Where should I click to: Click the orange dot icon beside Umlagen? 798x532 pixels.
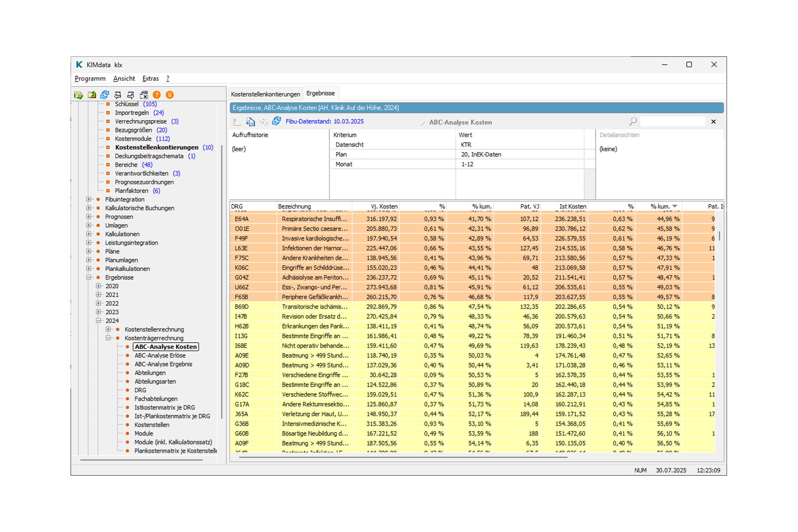[x=98, y=226]
